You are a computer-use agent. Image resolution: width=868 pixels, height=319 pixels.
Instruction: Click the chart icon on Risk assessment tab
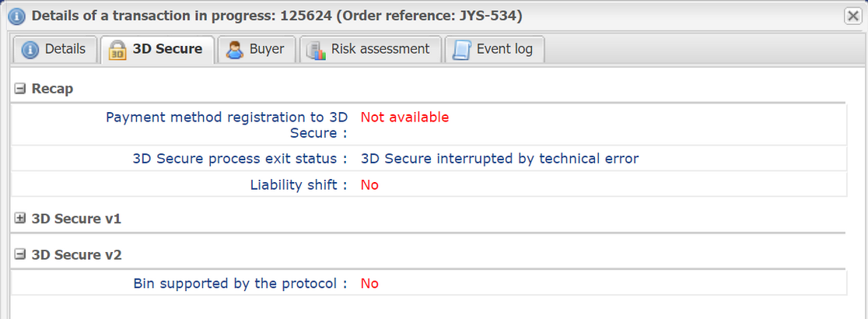coord(316,50)
